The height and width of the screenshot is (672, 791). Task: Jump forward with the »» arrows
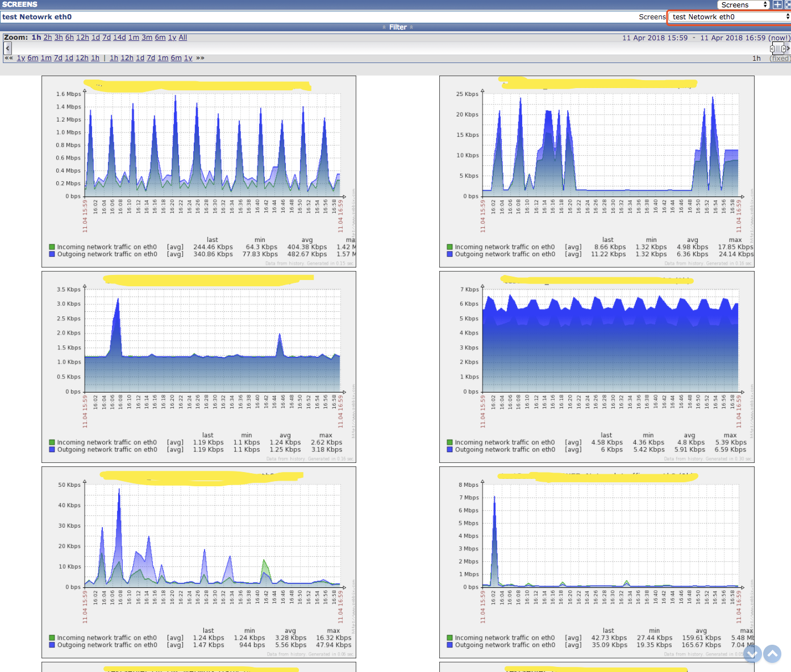200,58
